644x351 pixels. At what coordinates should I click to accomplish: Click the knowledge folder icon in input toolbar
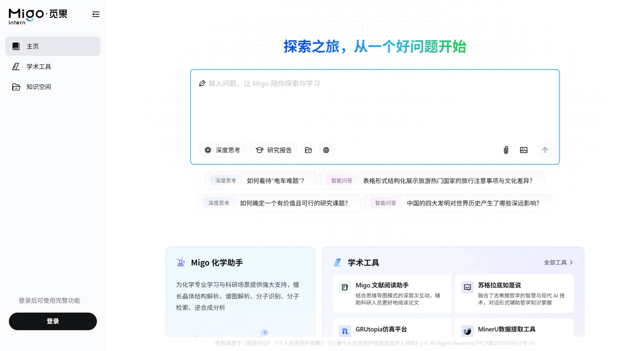point(308,150)
